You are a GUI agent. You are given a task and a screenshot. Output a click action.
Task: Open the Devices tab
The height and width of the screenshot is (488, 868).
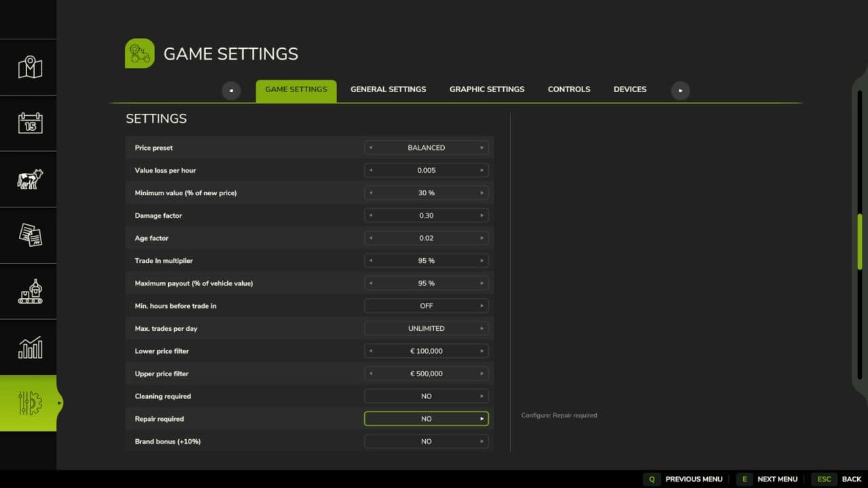click(630, 89)
